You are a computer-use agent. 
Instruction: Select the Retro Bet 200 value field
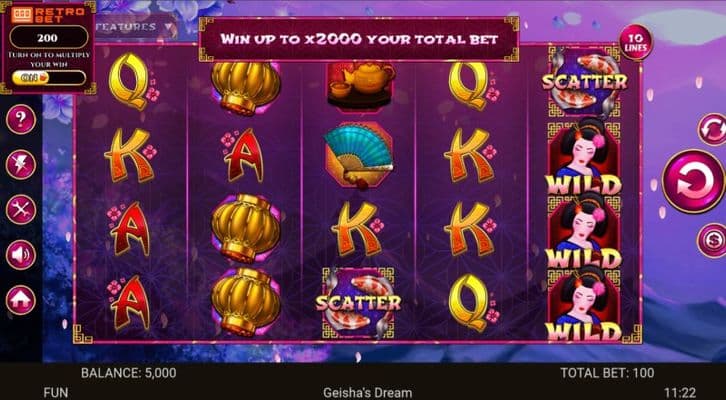click(49, 38)
